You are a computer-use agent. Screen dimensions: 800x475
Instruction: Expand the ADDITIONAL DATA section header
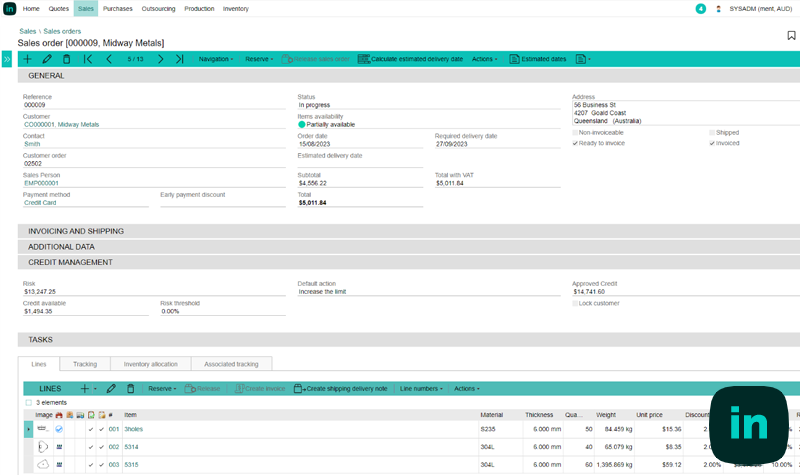(x=409, y=247)
